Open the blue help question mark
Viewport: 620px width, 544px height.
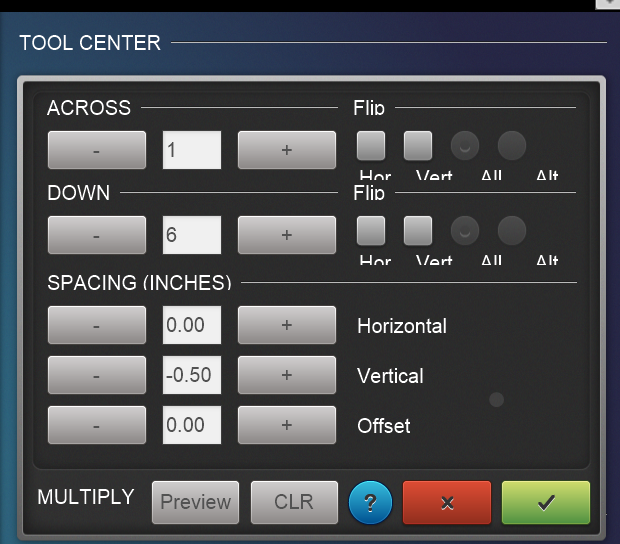370,502
